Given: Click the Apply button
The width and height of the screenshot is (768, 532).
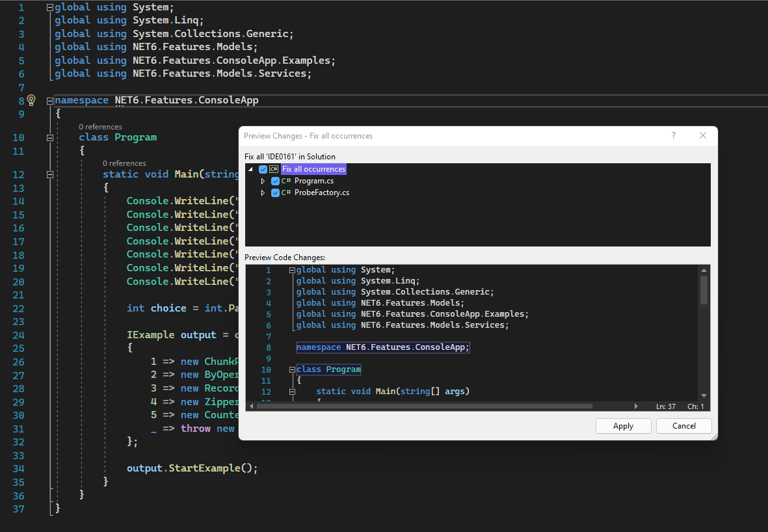Looking at the screenshot, I should (x=623, y=425).
